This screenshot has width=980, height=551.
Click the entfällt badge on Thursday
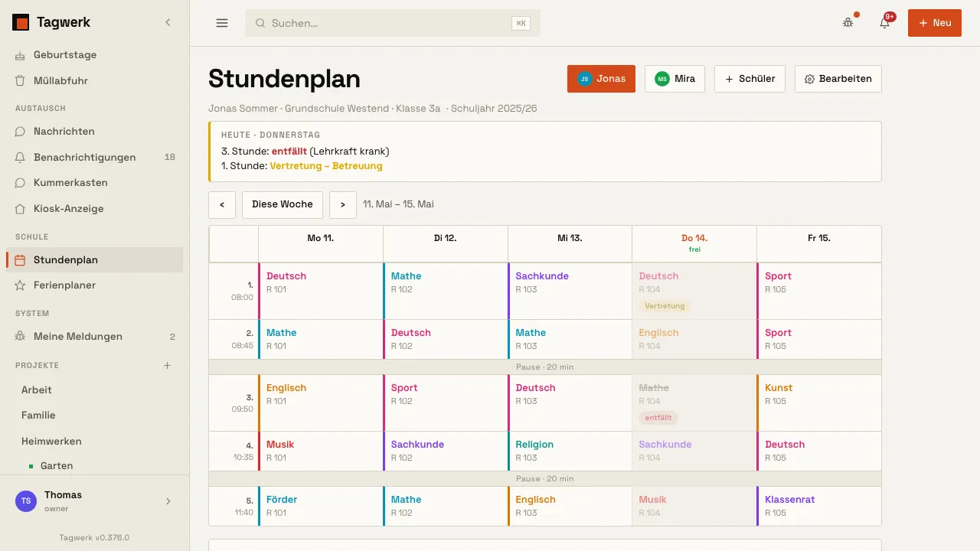click(x=658, y=418)
